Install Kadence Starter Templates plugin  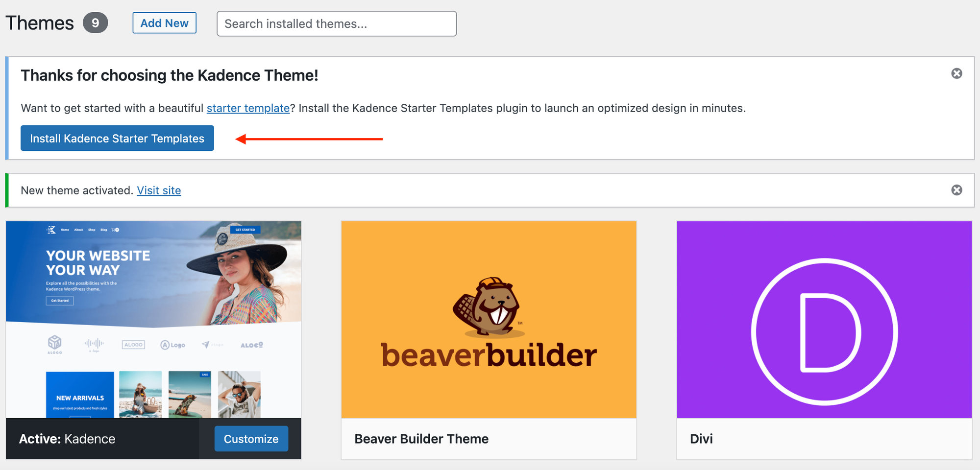117,138
